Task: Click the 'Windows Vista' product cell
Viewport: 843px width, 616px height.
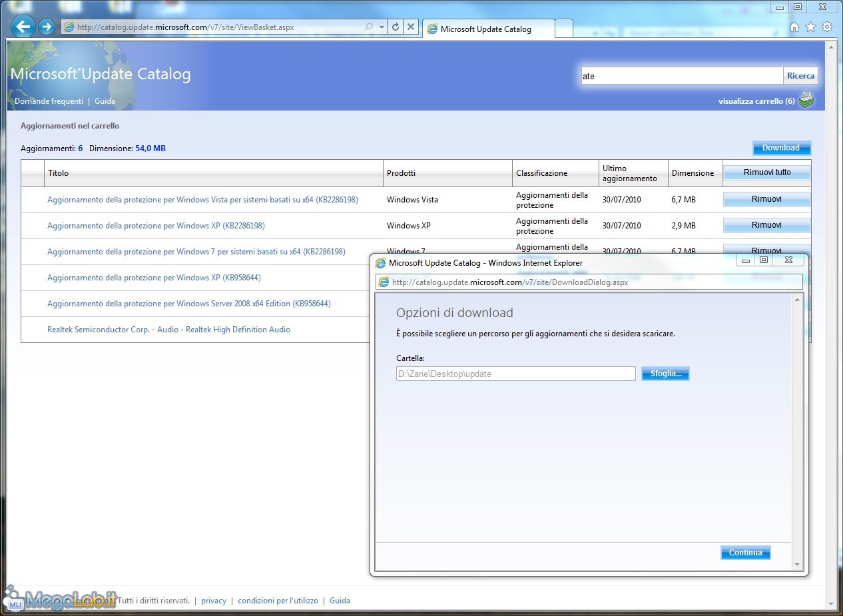Action: tap(412, 200)
